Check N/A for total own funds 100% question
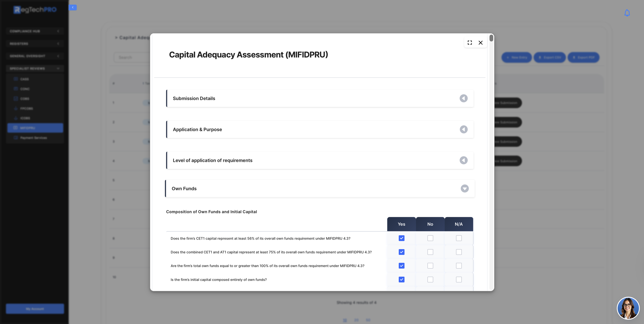The height and width of the screenshot is (324, 644). pyautogui.click(x=459, y=266)
